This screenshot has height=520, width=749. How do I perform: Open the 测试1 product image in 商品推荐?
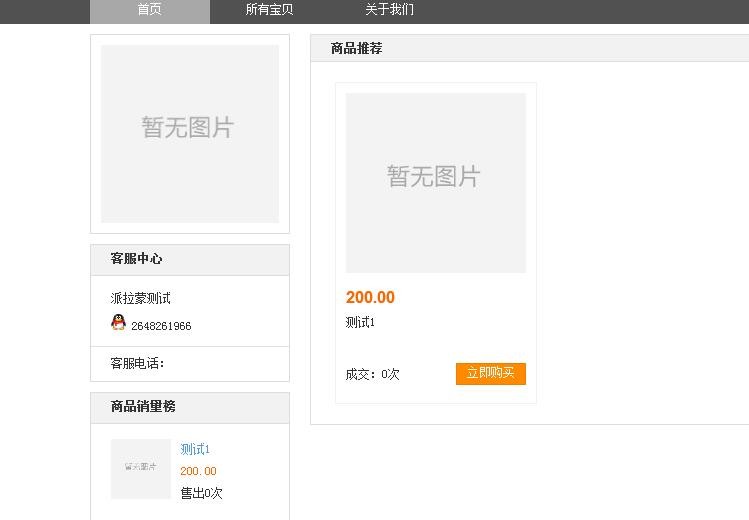436,183
